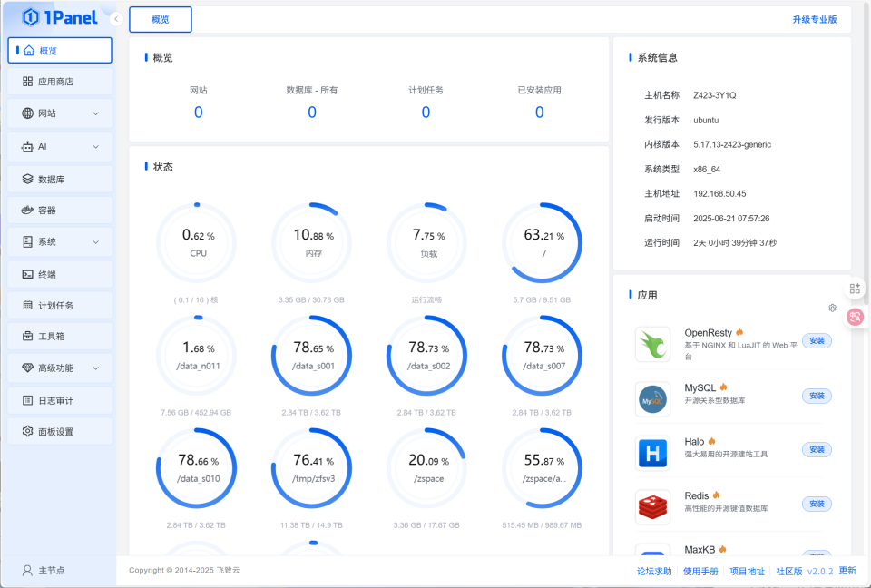Click the OpenResty app icon
Screen dimensions: 871x588
(652, 344)
